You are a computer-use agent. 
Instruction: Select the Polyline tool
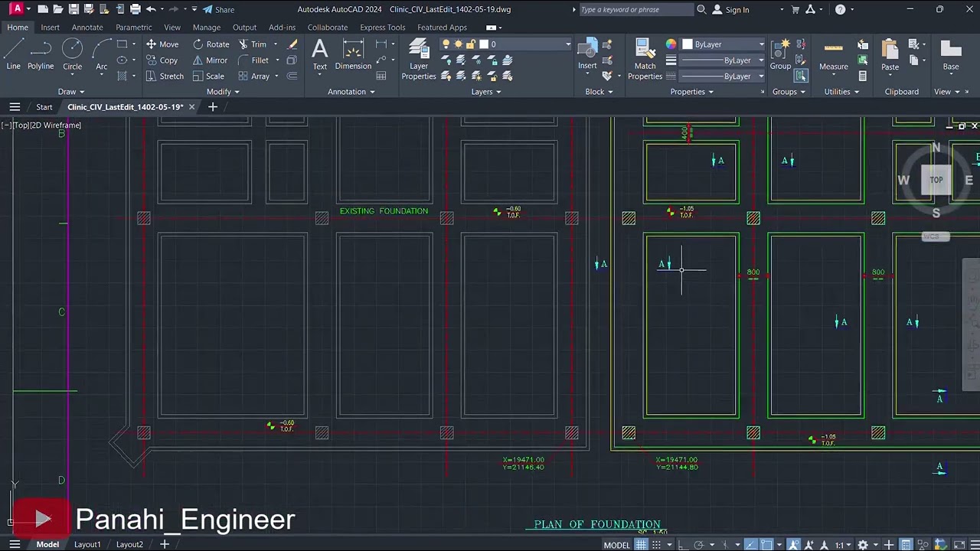click(41, 55)
